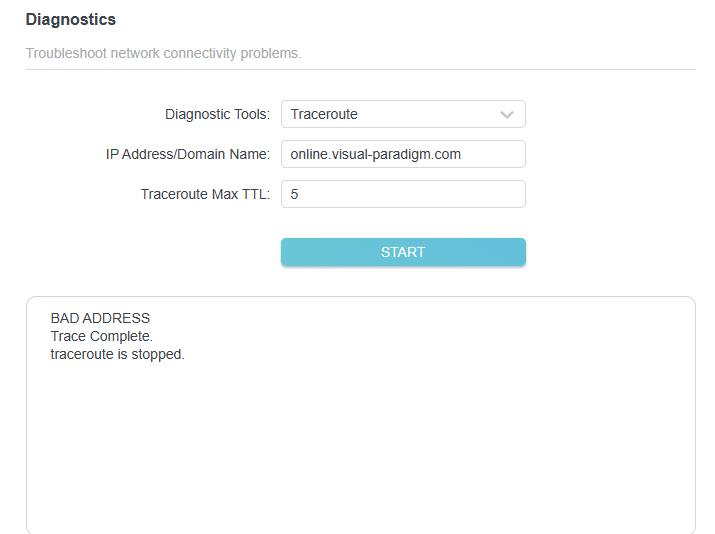
Task: Click the 'BAD ADDRESS' output line
Action: click(100, 319)
